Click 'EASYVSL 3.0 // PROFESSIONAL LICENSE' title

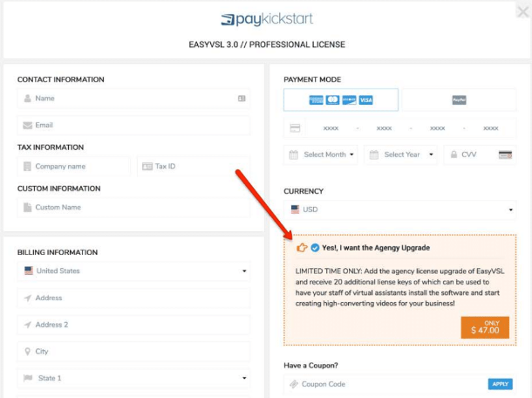point(267,45)
